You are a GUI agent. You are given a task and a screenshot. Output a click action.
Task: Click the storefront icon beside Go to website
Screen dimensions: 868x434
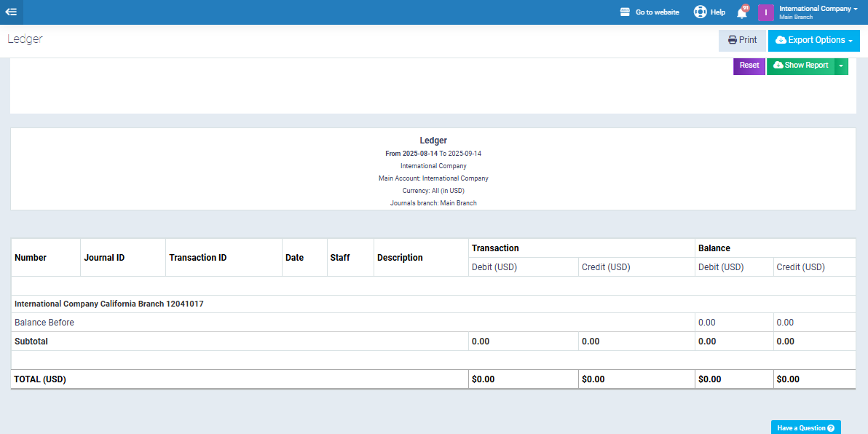pyautogui.click(x=625, y=12)
